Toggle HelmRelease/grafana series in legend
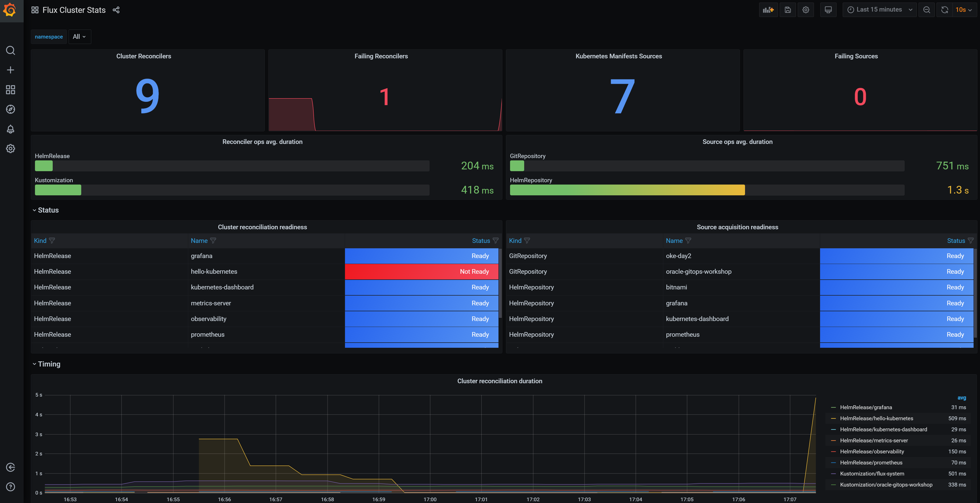This screenshot has width=980, height=503. point(866,407)
